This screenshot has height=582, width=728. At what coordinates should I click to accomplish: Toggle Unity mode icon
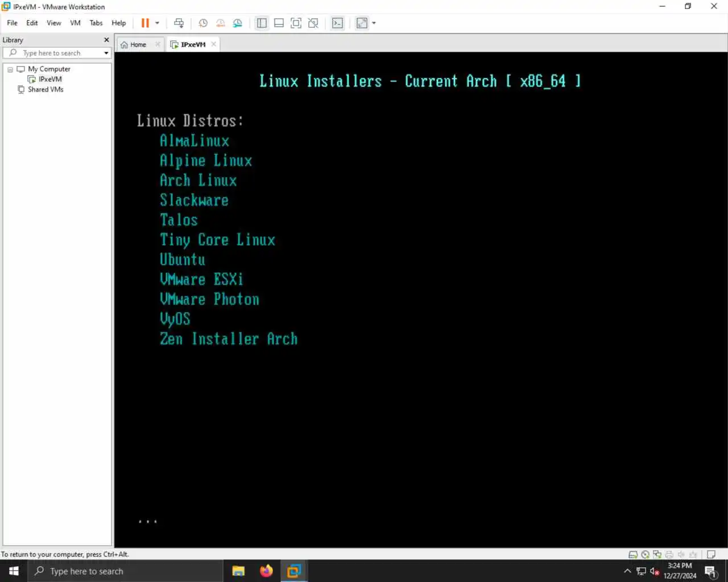313,23
